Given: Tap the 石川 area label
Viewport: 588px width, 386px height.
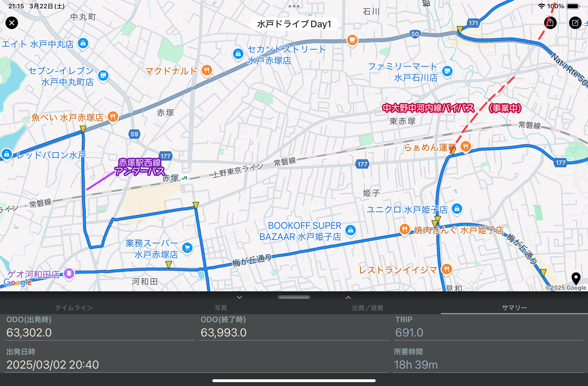Looking at the screenshot, I should click(x=371, y=11).
